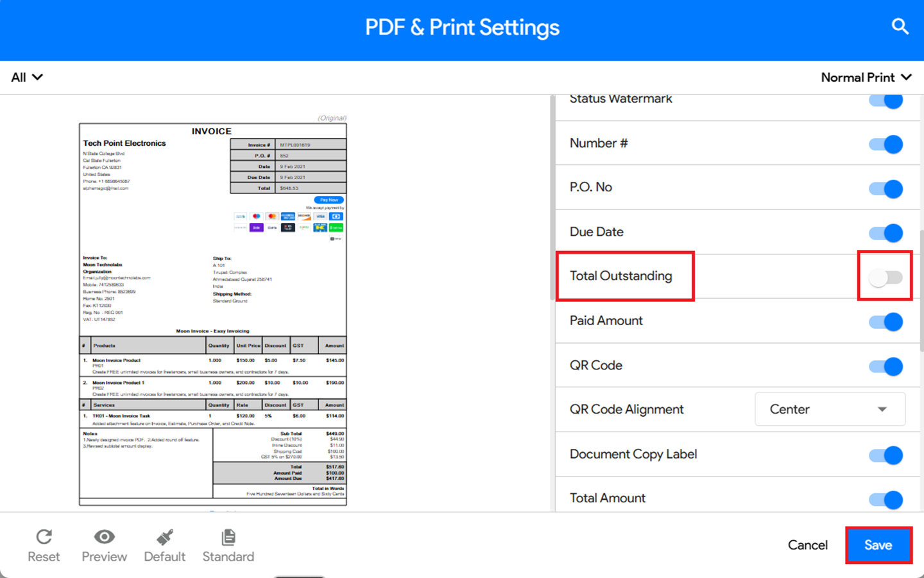Viewport: 924px width, 578px height.
Task: Disable the Paid Amount toggle
Action: (886, 322)
